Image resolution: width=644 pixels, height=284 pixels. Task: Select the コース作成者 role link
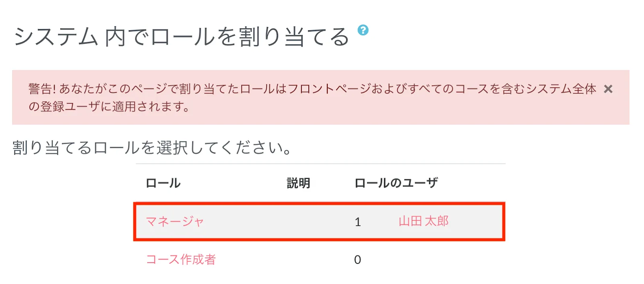[x=181, y=259]
